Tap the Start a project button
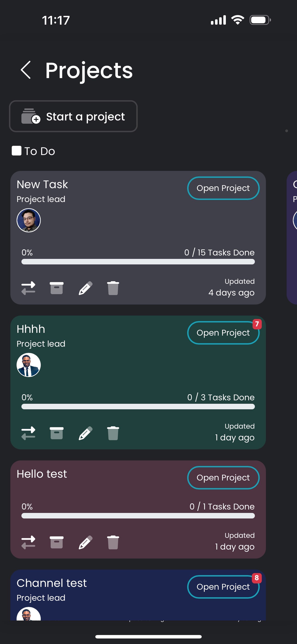 tap(73, 116)
